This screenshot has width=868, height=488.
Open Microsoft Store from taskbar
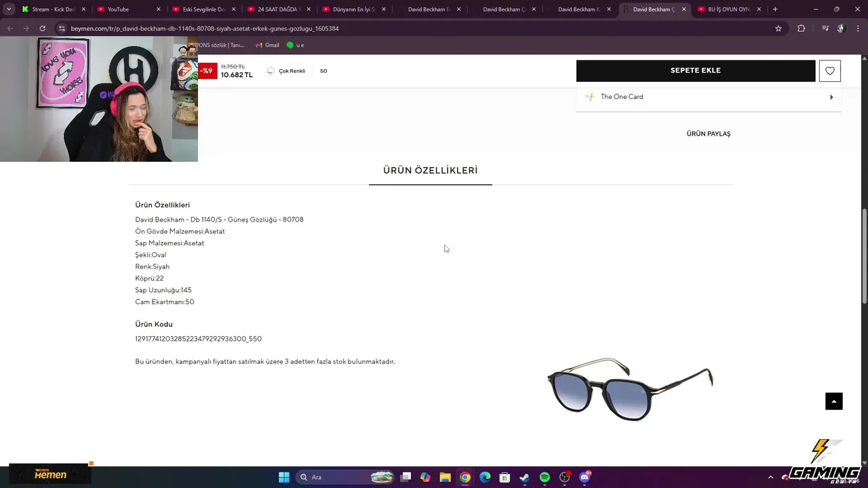point(505,477)
